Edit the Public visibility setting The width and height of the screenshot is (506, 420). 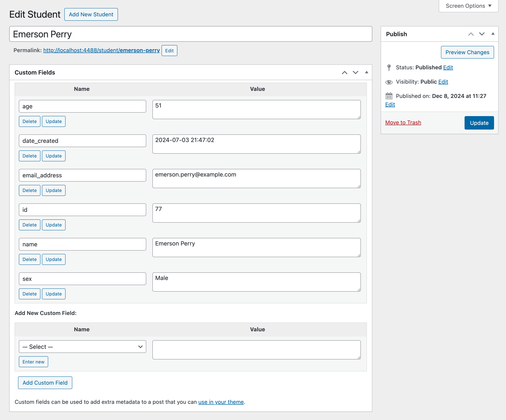click(443, 82)
